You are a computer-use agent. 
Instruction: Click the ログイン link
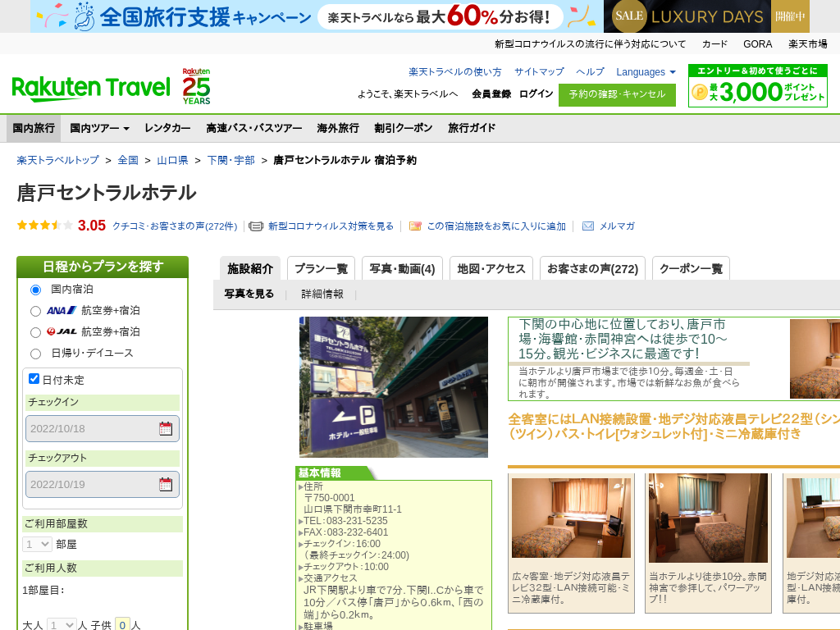[536, 94]
